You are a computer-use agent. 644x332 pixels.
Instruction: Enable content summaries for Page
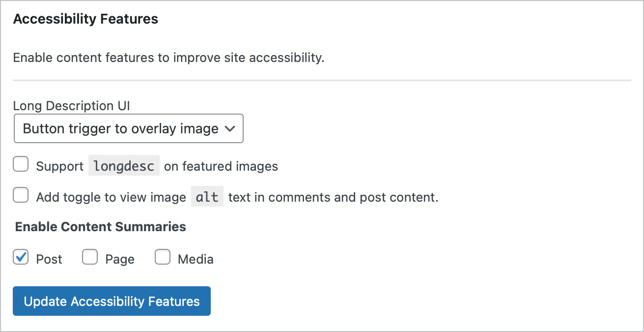coord(90,257)
